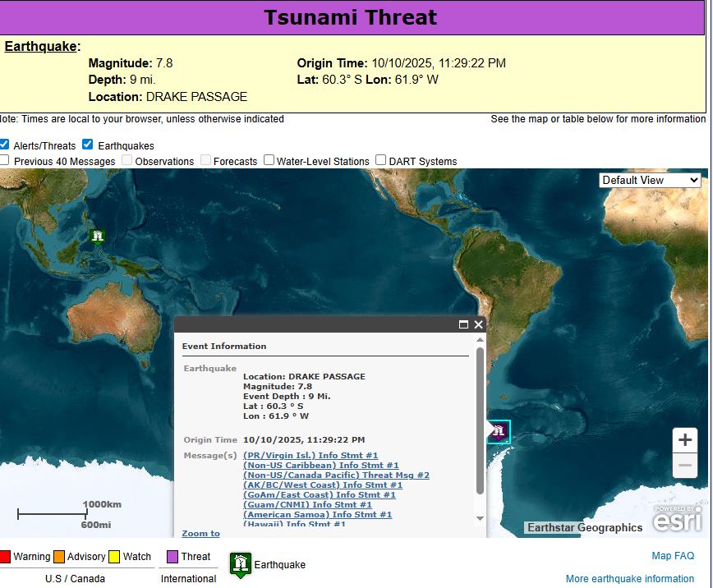Open the PR/Virgin Isl. Info Stmt #1 link
The image size is (713, 588).
tap(310, 456)
